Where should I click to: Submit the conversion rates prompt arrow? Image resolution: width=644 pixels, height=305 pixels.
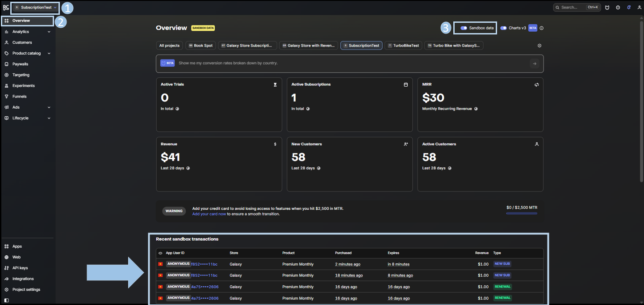coord(535,64)
